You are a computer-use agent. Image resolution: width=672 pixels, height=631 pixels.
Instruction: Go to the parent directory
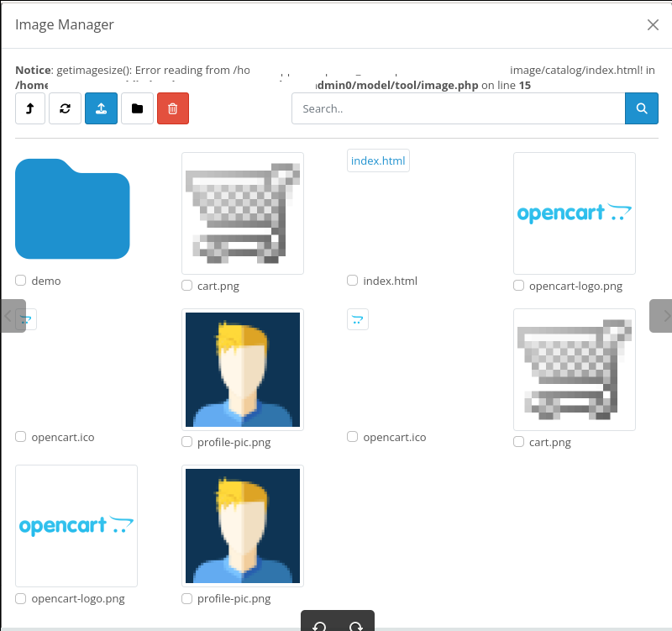[x=30, y=108]
